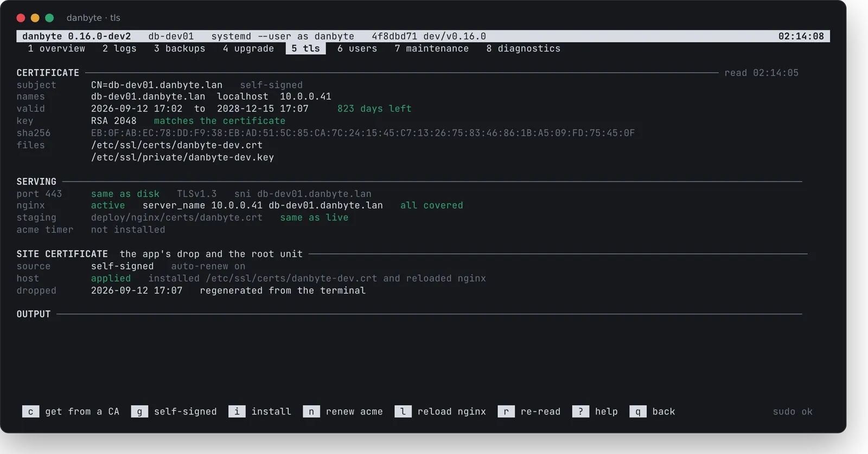Image resolution: width=868 pixels, height=454 pixels.
Task: Click the 'SITE CERTIFICATE' section heading
Action: pos(62,254)
